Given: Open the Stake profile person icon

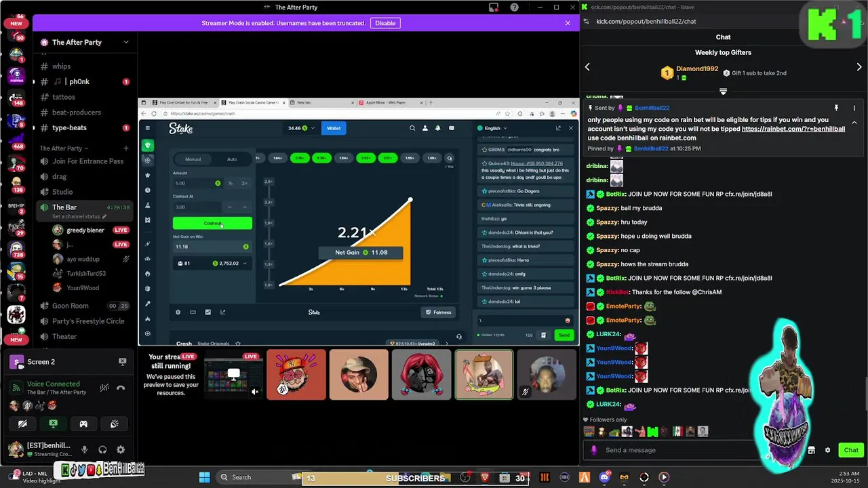Looking at the screenshot, I should (425, 128).
